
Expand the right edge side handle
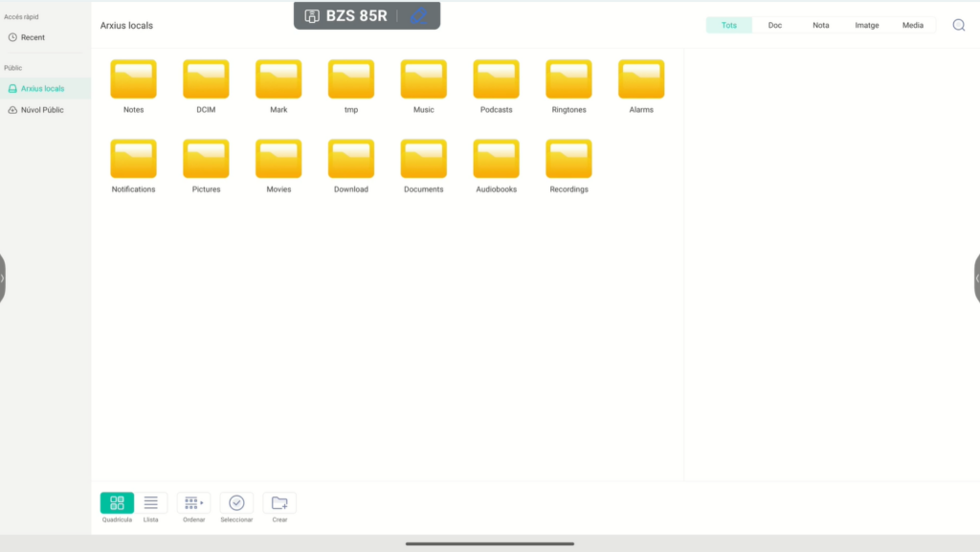976,277
